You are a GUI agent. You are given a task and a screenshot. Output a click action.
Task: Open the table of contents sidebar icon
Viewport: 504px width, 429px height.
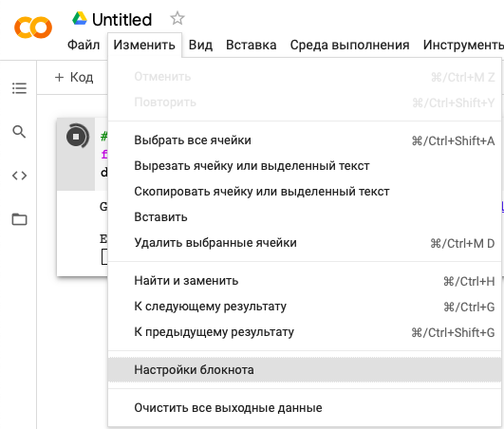(x=19, y=88)
